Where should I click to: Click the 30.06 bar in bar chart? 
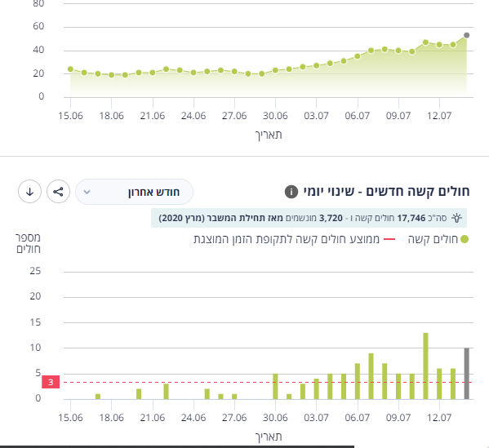tap(275, 386)
